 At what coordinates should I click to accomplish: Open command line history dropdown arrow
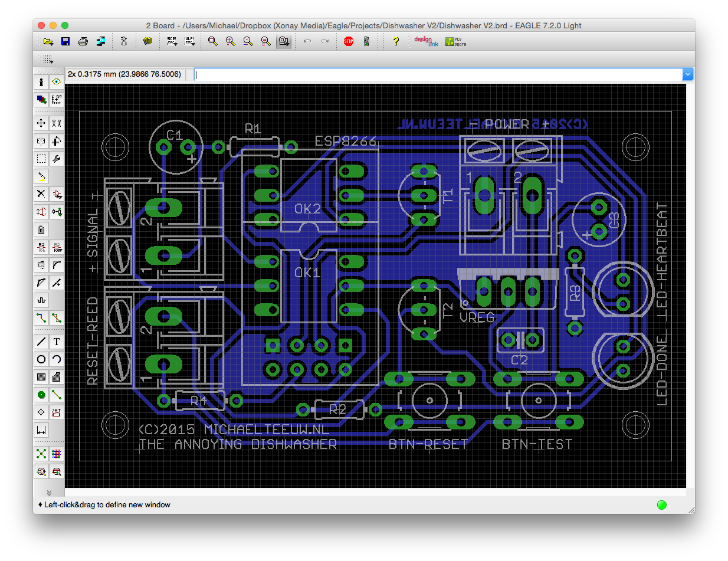pyautogui.click(x=687, y=74)
